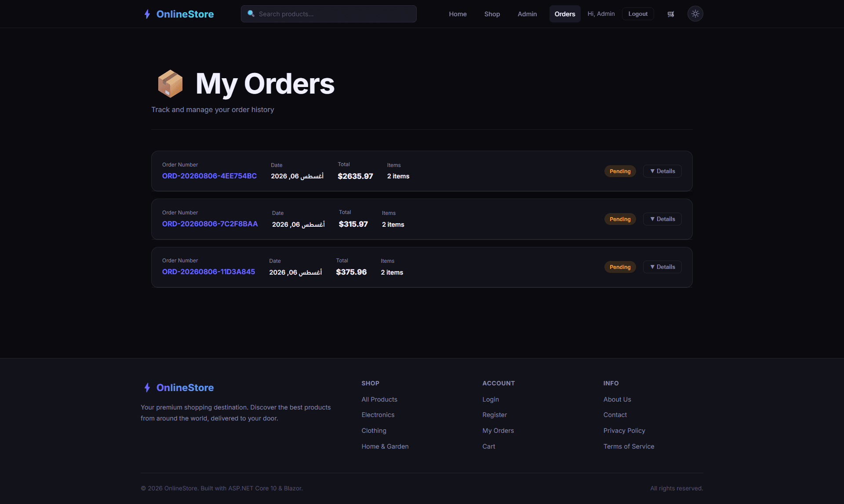Viewport: 844px width, 504px height.
Task: Open Clothing footer link
Action: point(374,431)
